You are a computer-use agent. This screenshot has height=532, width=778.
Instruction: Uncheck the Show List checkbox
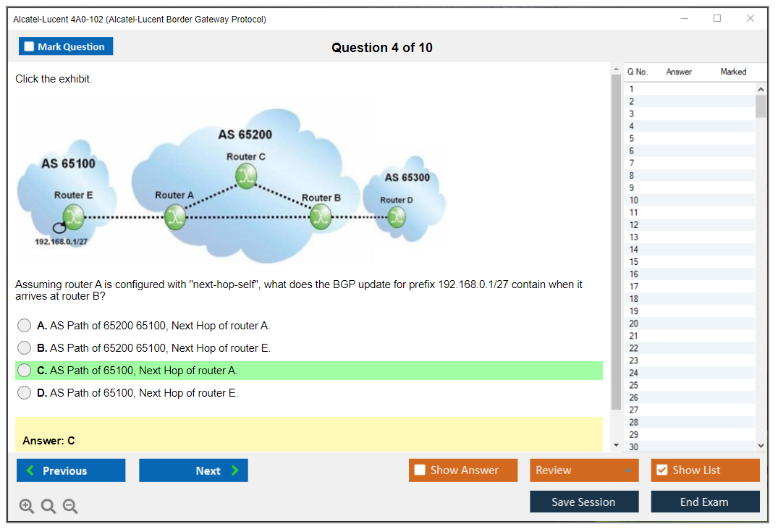[661, 470]
